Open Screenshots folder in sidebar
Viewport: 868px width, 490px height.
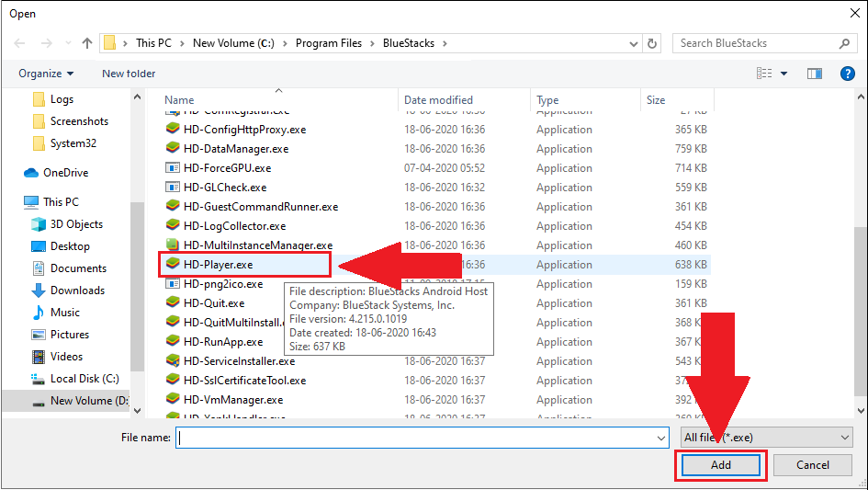click(x=71, y=121)
